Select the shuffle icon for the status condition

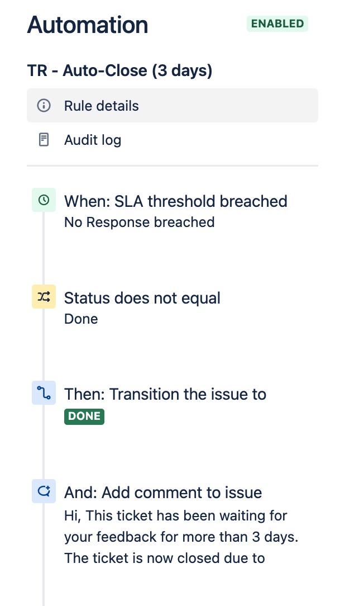click(44, 296)
